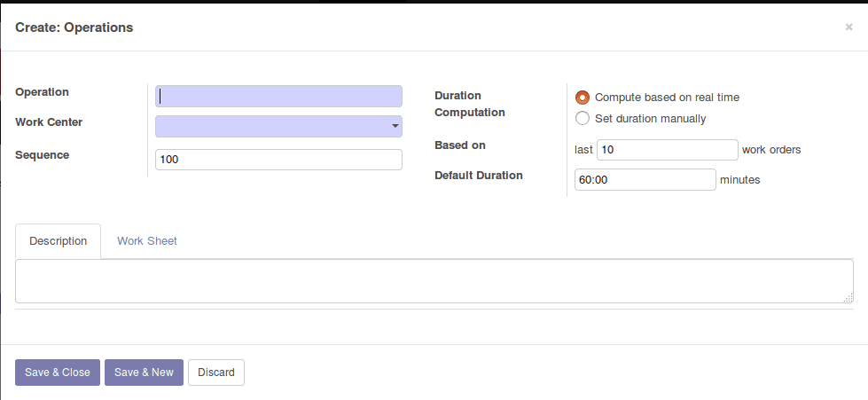Image resolution: width=868 pixels, height=400 pixels.
Task: Select Set duration manually option
Action: [x=583, y=119]
